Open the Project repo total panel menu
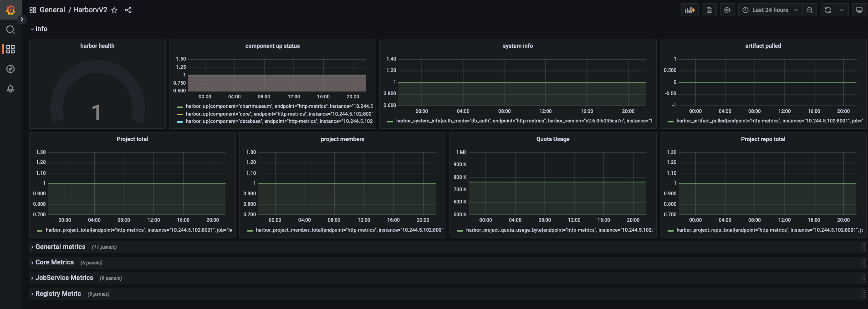The height and width of the screenshot is (309, 868). pyautogui.click(x=763, y=139)
